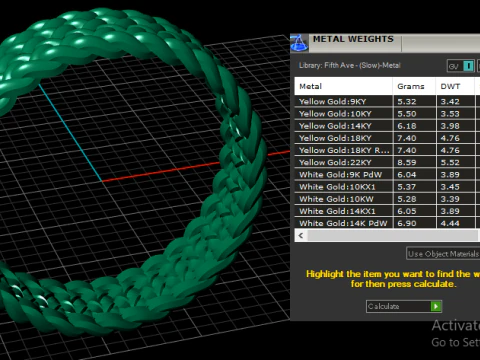Select the Yellow Gold:22KY row

coord(387,162)
